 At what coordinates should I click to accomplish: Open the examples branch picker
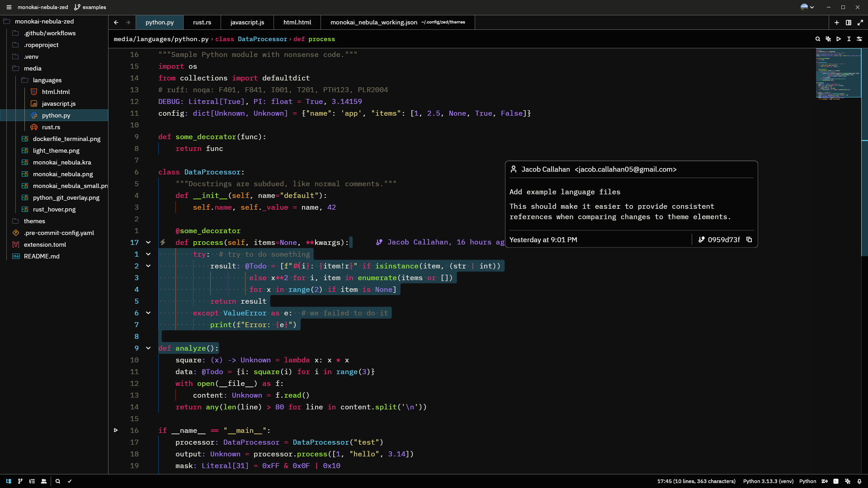90,7
